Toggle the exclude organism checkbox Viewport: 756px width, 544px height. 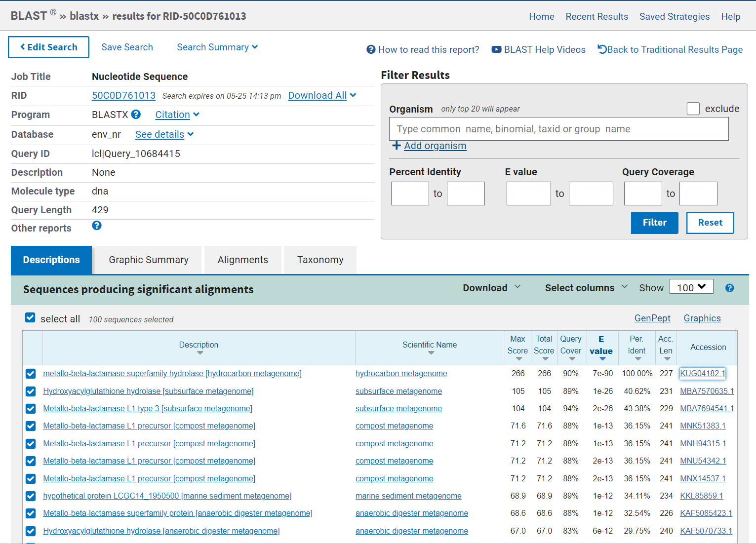pyautogui.click(x=693, y=109)
